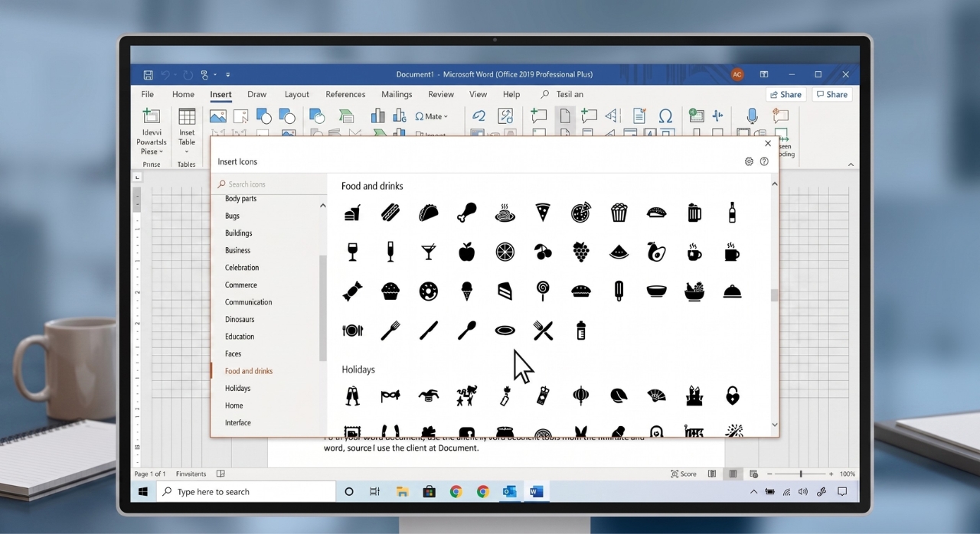The image size is (980, 534).
Task: Click the Search icons field
Action: [x=269, y=184]
